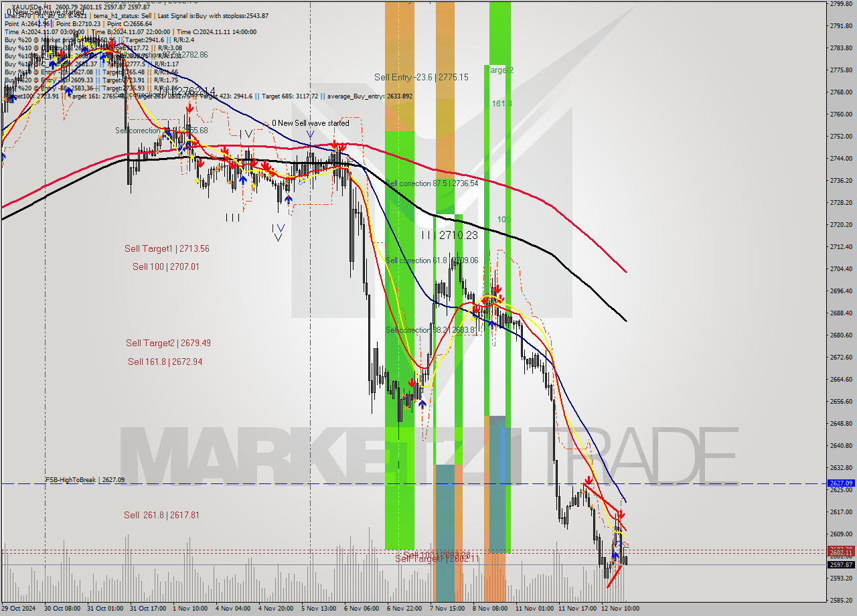Image resolution: width=857 pixels, height=616 pixels.
Task: Click the 'Sell 261.8 | 2617.81' label
Action: 161,515
